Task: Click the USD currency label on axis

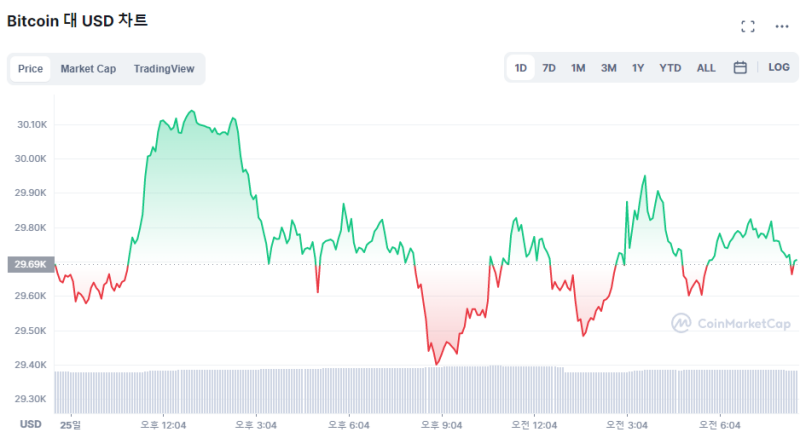Action: pyautogui.click(x=31, y=424)
